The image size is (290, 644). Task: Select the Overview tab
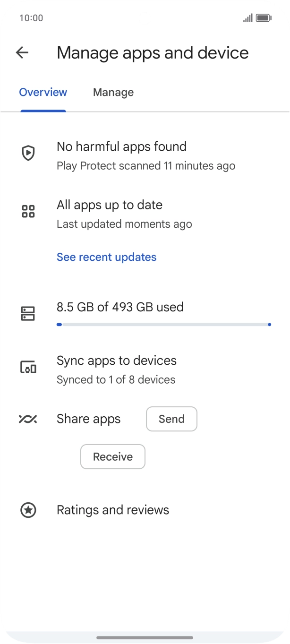tap(43, 93)
